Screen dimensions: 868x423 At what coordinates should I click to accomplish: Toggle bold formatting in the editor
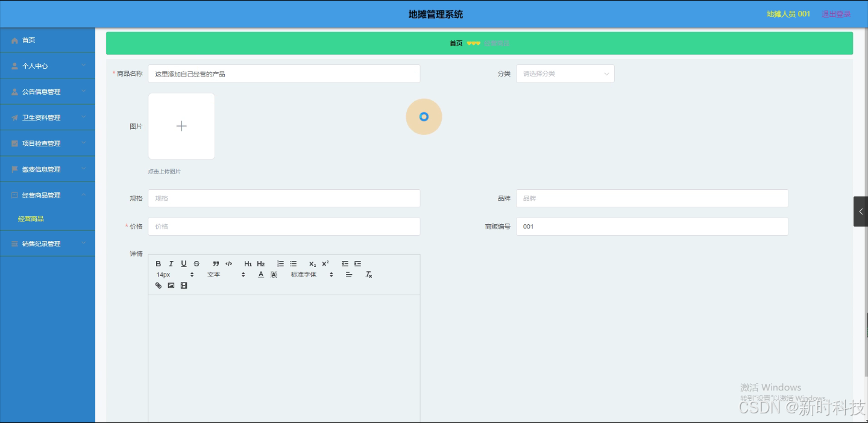159,264
